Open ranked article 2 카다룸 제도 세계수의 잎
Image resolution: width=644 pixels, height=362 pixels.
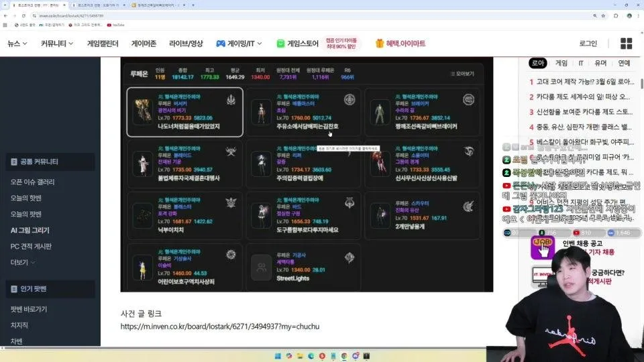(580, 97)
